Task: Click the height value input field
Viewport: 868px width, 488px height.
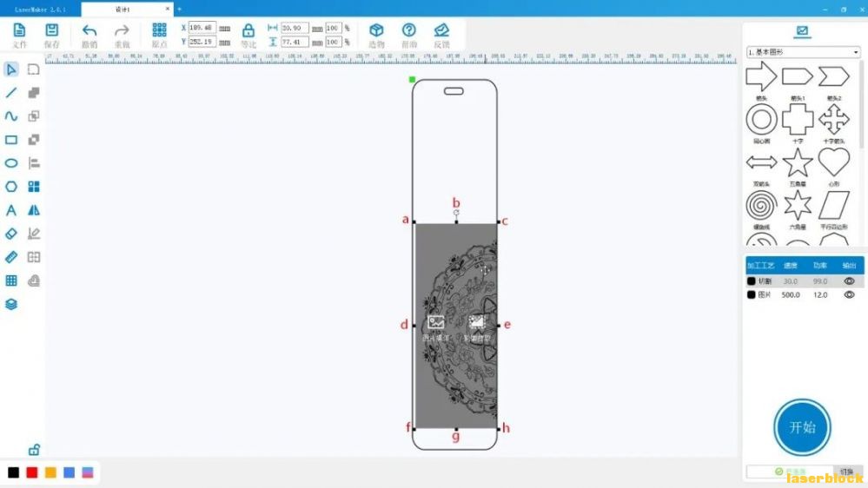Action: [x=295, y=42]
